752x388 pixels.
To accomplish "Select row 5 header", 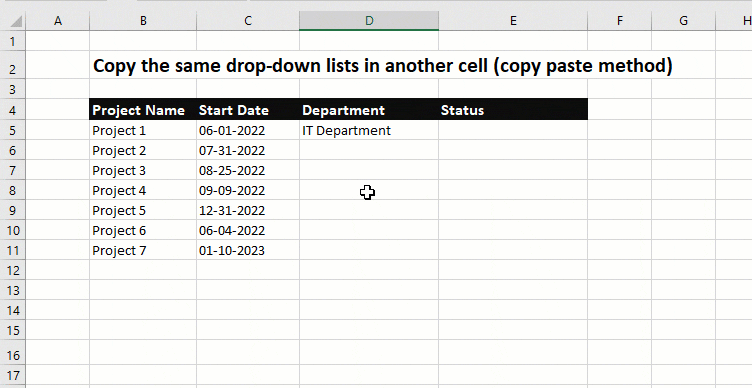I will coord(12,130).
